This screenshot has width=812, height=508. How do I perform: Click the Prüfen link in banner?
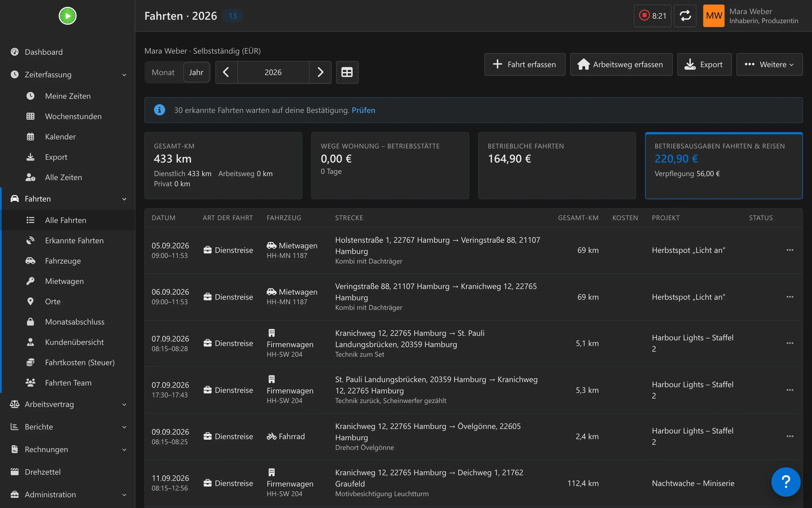(363, 110)
